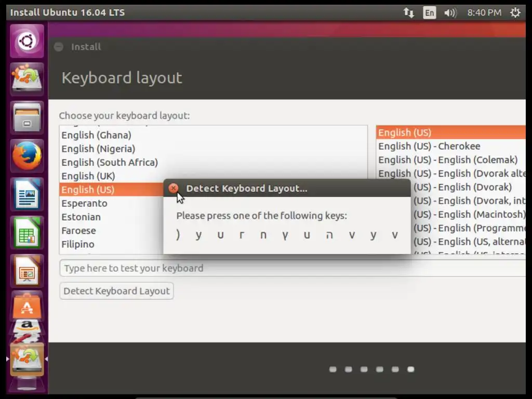Select Faroese layout
The width and height of the screenshot is (532, 399).
coord(111,230)
